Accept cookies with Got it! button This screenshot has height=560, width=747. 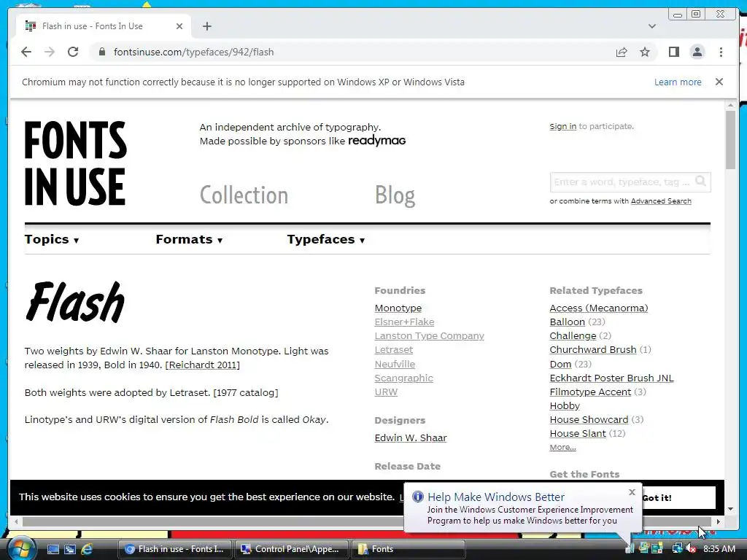click(x=679, y=497)
